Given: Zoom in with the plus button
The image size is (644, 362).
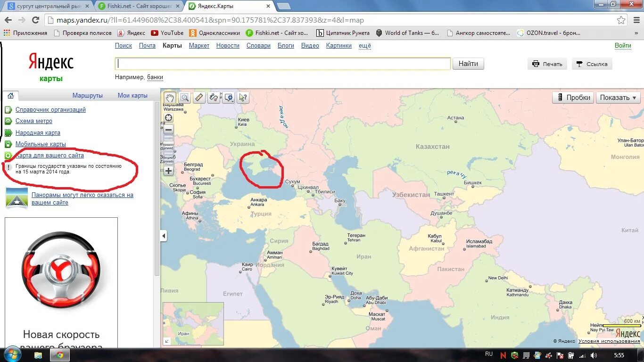Looking at the screenshot, I should click(x=168, y=171).
